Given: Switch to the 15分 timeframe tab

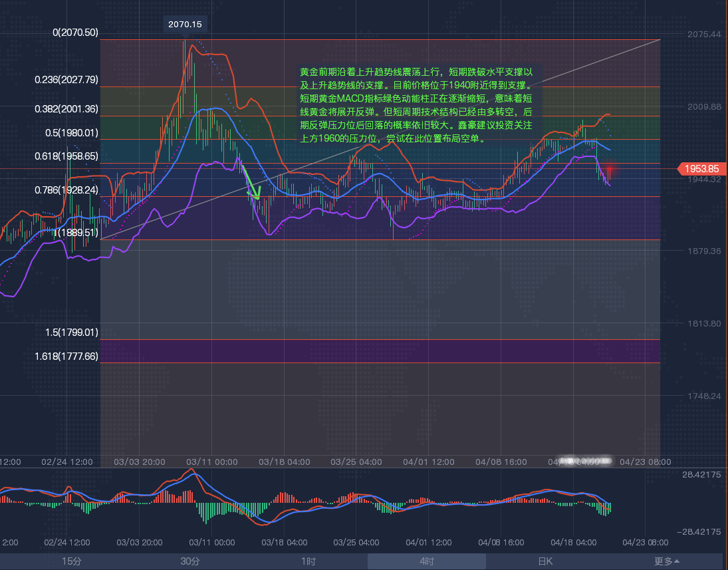Looking at the screenshot, I should pos(72,561).
